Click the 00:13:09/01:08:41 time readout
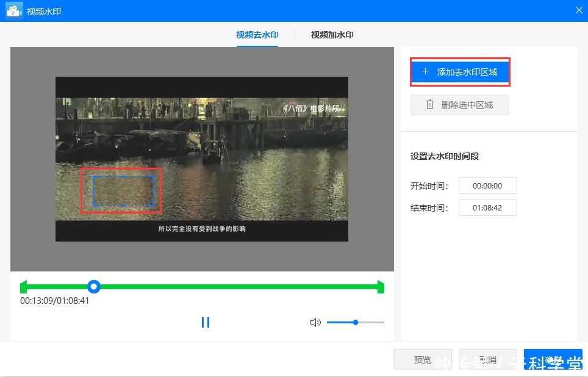This screenshot has height=377, width=588. click(x=55, y=301)
